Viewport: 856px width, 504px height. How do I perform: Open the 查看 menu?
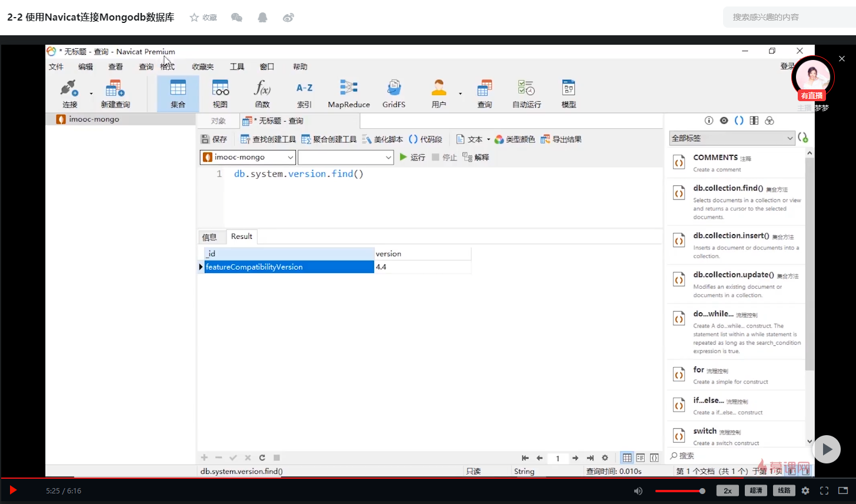tap(116, 66)
